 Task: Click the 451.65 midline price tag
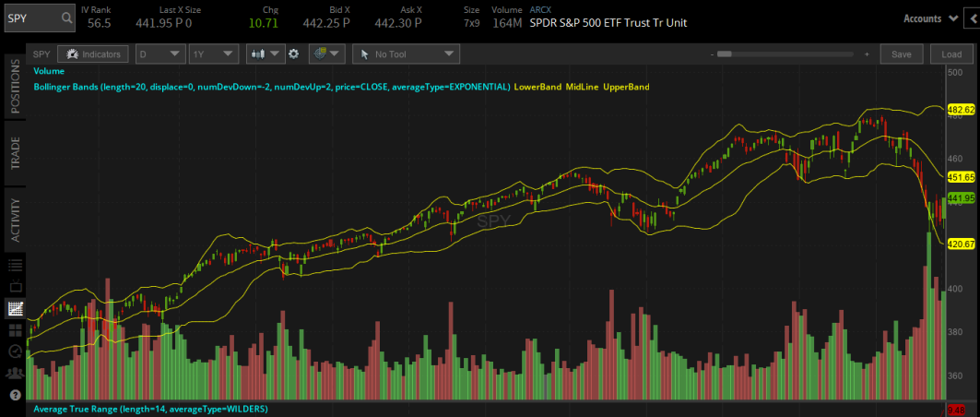(x=962, y=176)
